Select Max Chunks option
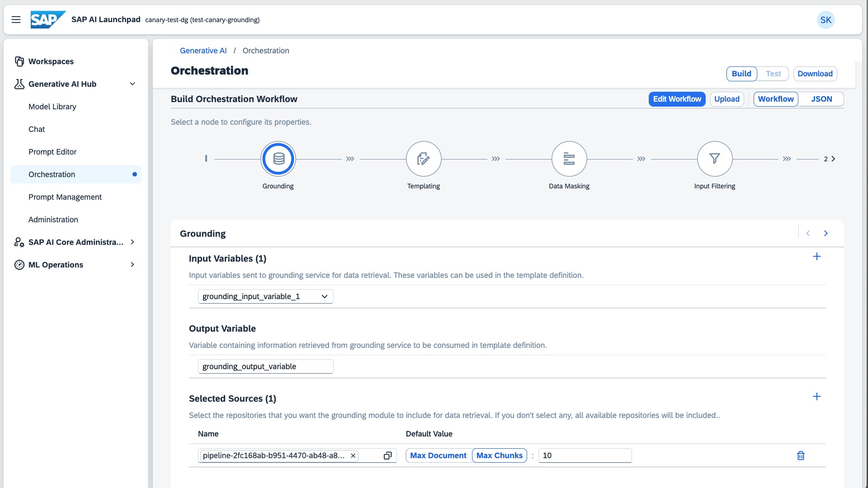The image size is (868, 488). click(x=499, y=455)
